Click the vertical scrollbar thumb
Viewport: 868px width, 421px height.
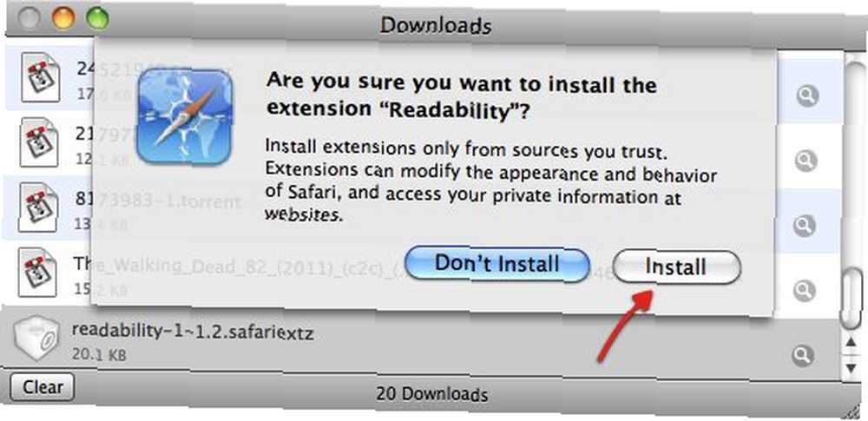(852, 299)
